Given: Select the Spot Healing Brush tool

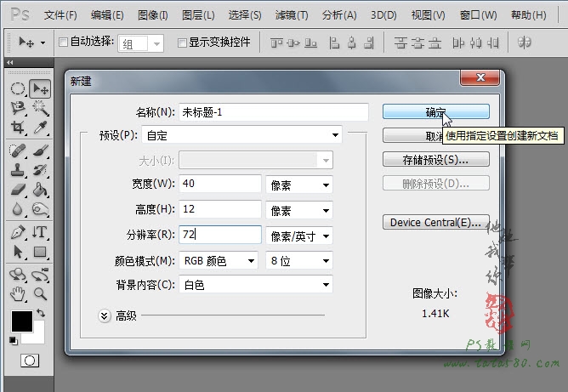Looking at the screenshot, I should (17, 151).
